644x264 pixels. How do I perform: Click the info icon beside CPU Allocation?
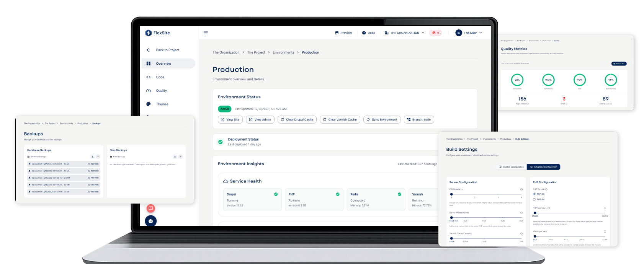[521, 189]
